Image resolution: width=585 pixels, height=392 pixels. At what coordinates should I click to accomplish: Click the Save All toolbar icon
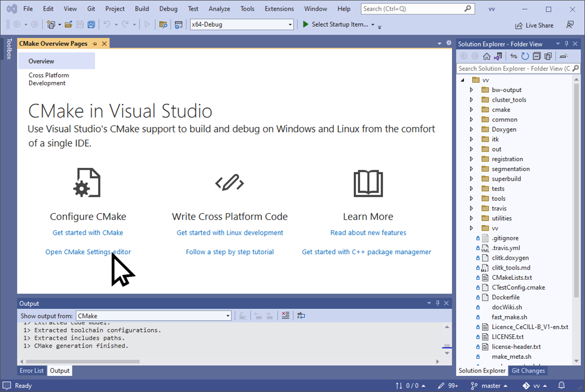click(91, 24)
